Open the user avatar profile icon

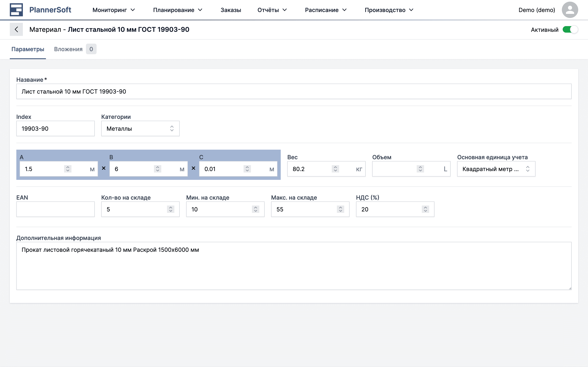[x=570, y=10]
